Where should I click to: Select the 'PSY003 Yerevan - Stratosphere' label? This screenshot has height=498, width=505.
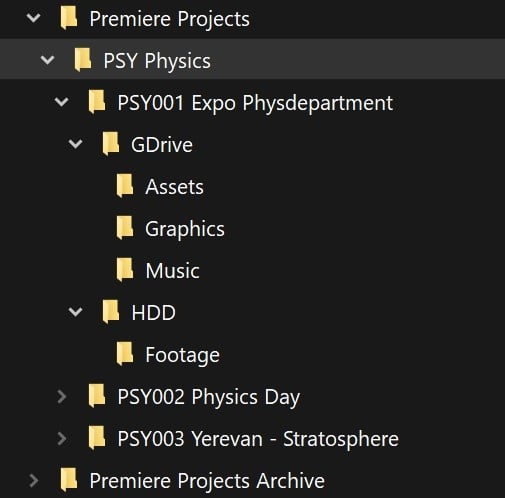tap(258, 439)
